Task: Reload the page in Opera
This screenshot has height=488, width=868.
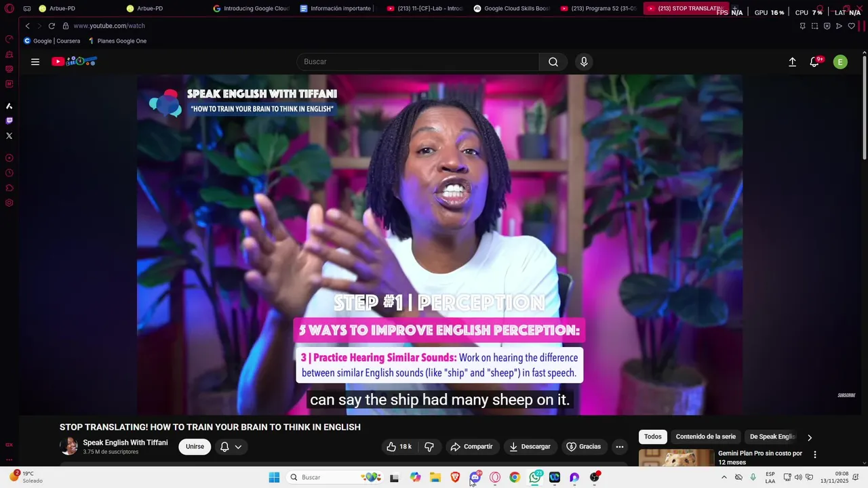Action: pyautogui.click(x=52, y=26)
